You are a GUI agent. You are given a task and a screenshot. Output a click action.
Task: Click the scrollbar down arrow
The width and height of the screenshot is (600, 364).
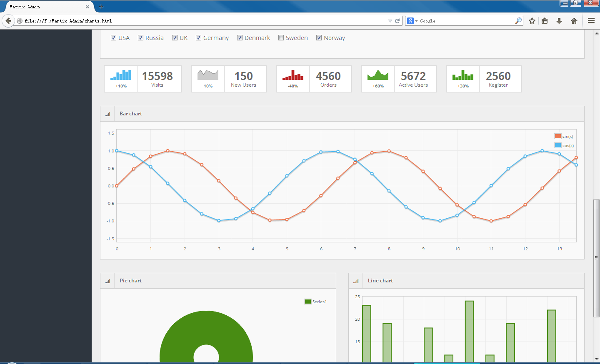click(x=596, y=359)
